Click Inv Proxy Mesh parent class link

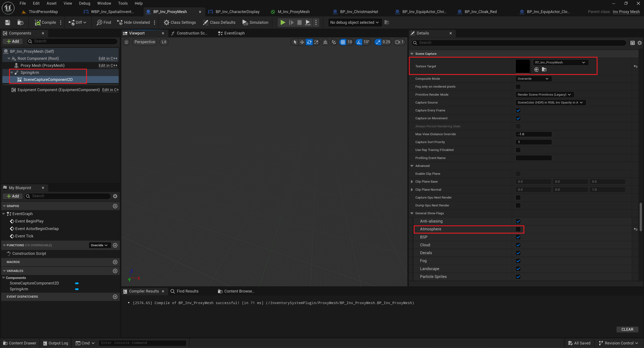click(x=626, y=12)
